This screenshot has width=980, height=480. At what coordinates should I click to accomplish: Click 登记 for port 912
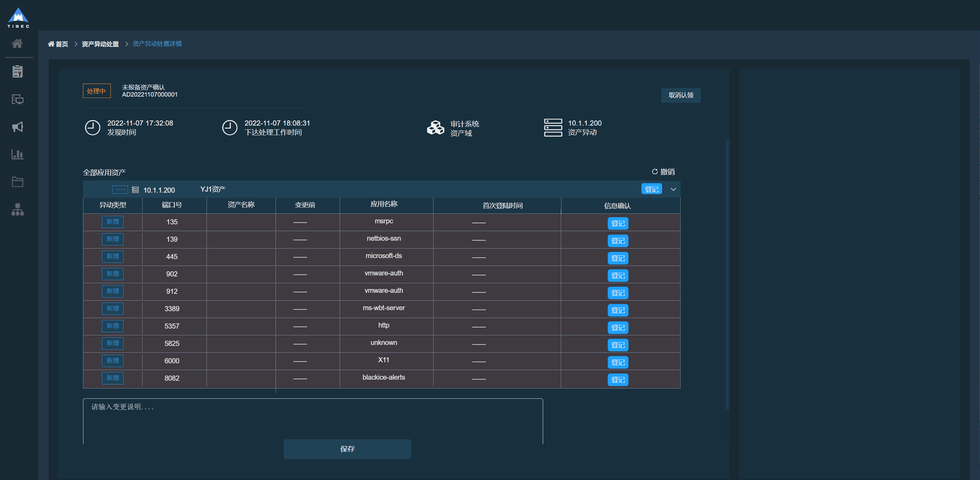618,293
